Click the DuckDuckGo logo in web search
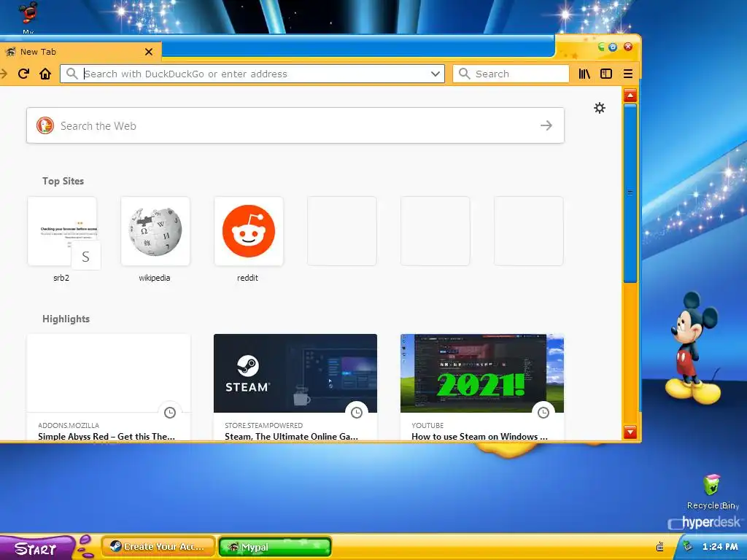 click(x=45, y=125)
